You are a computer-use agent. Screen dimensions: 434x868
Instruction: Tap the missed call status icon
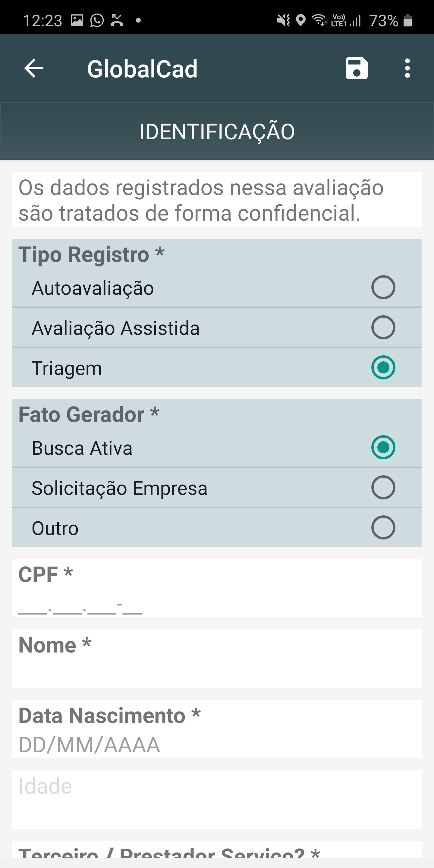tap(117, 20)
